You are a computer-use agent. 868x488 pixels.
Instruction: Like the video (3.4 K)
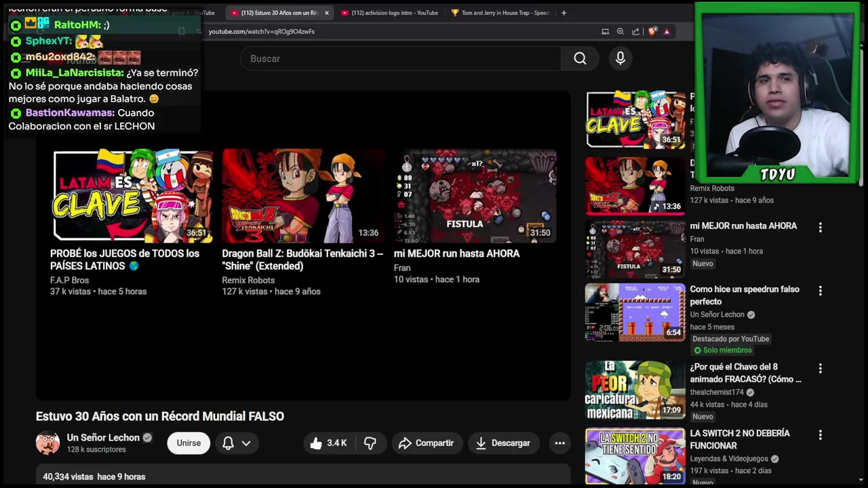pos(329,443)
